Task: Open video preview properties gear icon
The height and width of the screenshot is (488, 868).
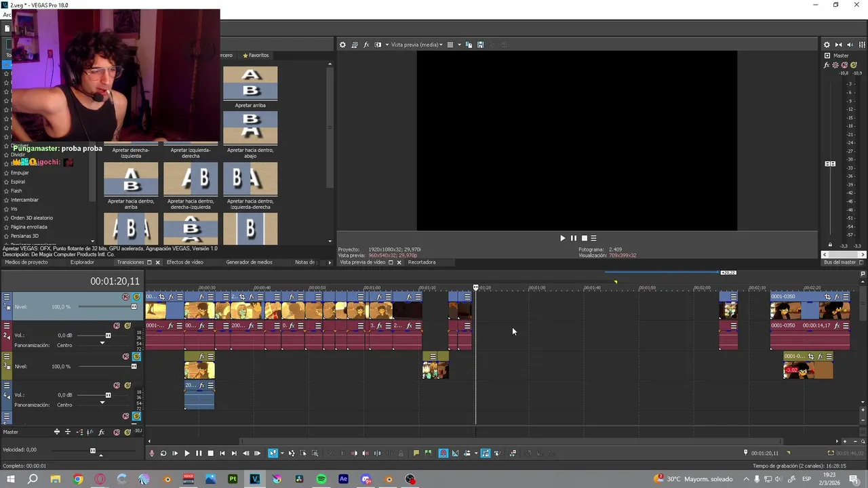Action: click(x=342, y=45)
